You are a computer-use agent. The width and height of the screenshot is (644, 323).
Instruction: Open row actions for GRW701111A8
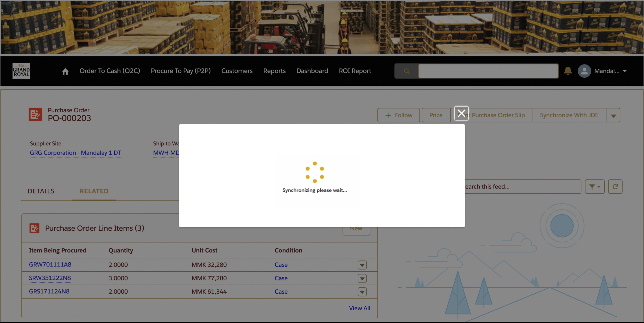(x=362, y=265)
